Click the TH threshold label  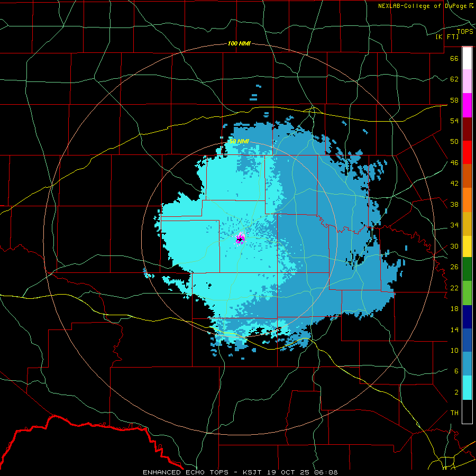pyautogui.click(x=454, y=413)
